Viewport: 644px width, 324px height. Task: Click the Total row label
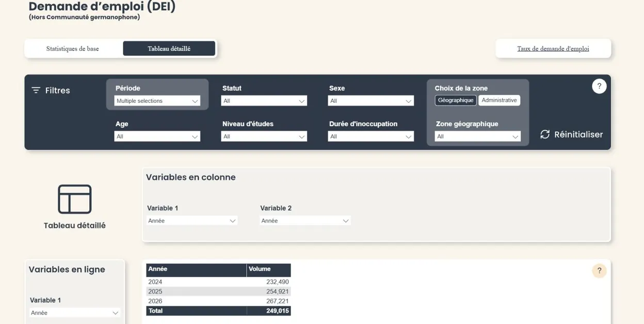coord(155,311)
